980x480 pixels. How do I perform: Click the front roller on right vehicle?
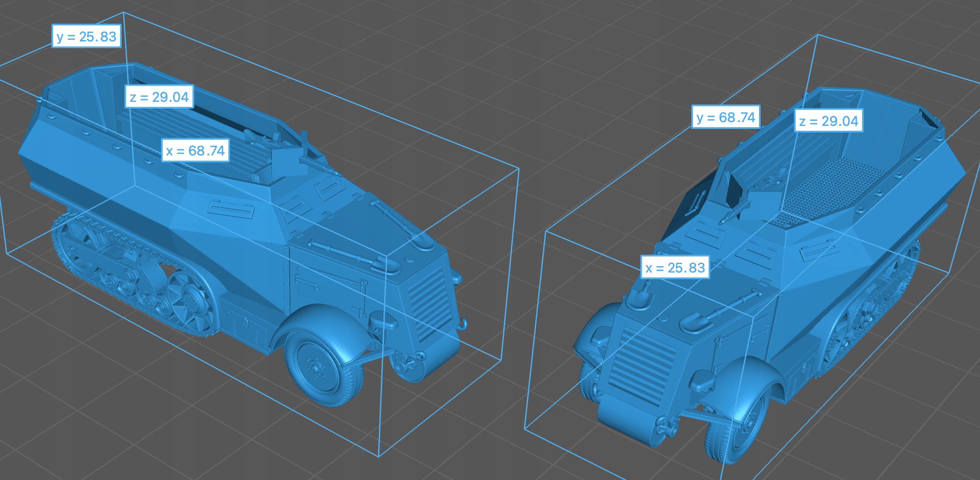(x=630, y=423)
